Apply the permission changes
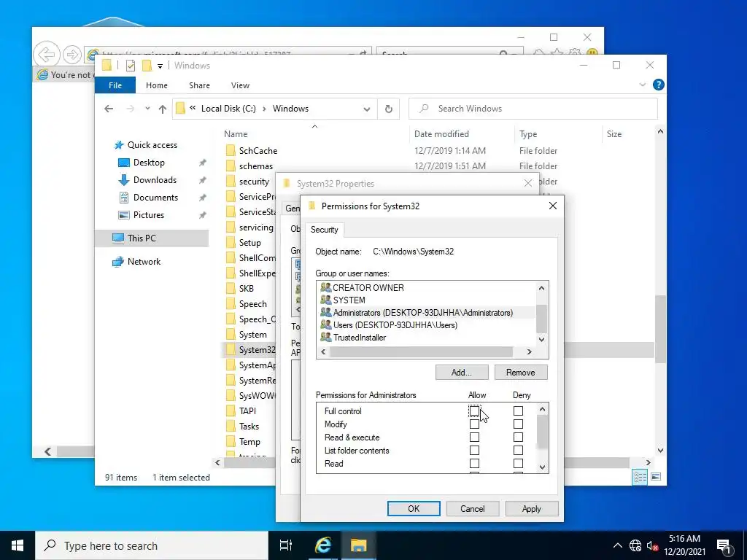This screenshot has width=747, height=560. coord(531,508)
